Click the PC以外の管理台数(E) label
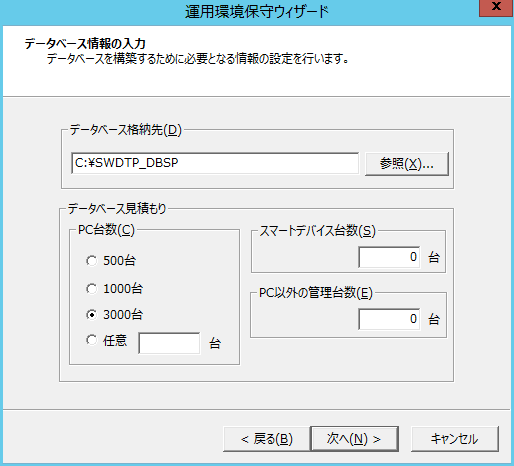Image resolution: width=514 pixels, height=466 pixels. point(316,293)
